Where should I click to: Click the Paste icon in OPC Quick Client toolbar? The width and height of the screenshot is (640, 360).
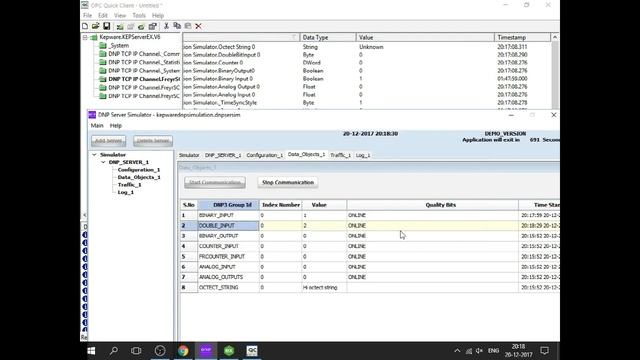[x=188, y=26]
